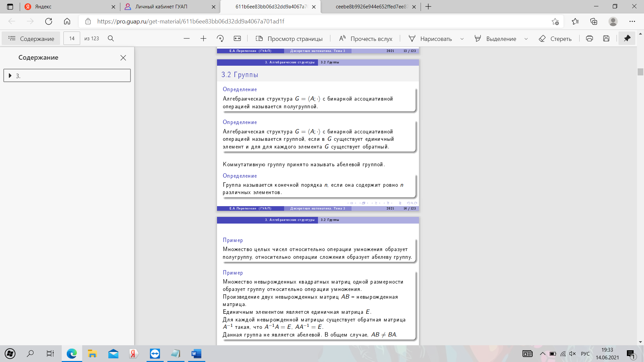The image size is (644, 362).
Task: Zoom in on the PDF
Action: (x=203, y=39)
